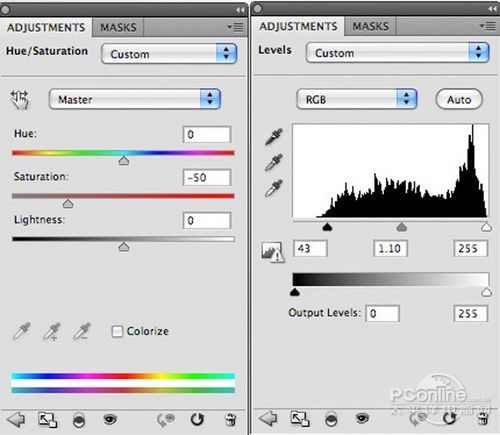This screenshot has height=435, width=500.
Task: Delete the Hue/Saturation adjustment with trash icon
Action: point(230,420)
